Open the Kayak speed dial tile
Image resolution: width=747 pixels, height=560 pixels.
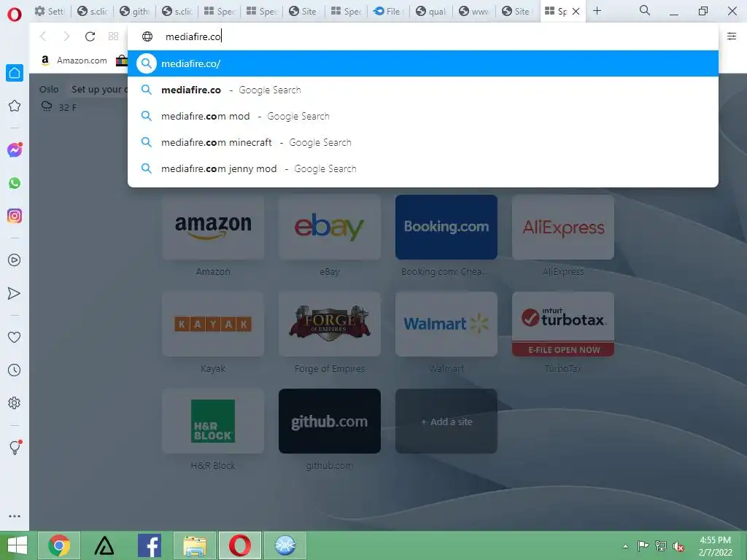(x=213, y=324)
